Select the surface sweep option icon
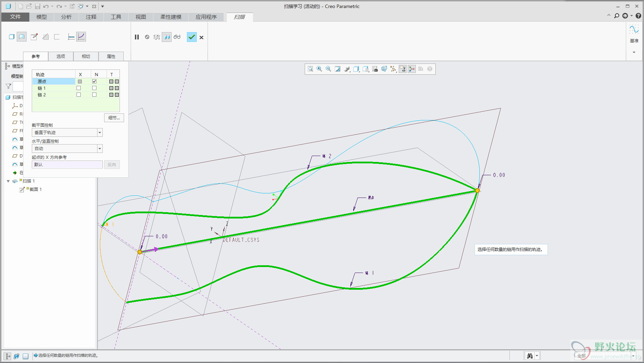Viewport: 644px width, 363px height. [22, 37]
